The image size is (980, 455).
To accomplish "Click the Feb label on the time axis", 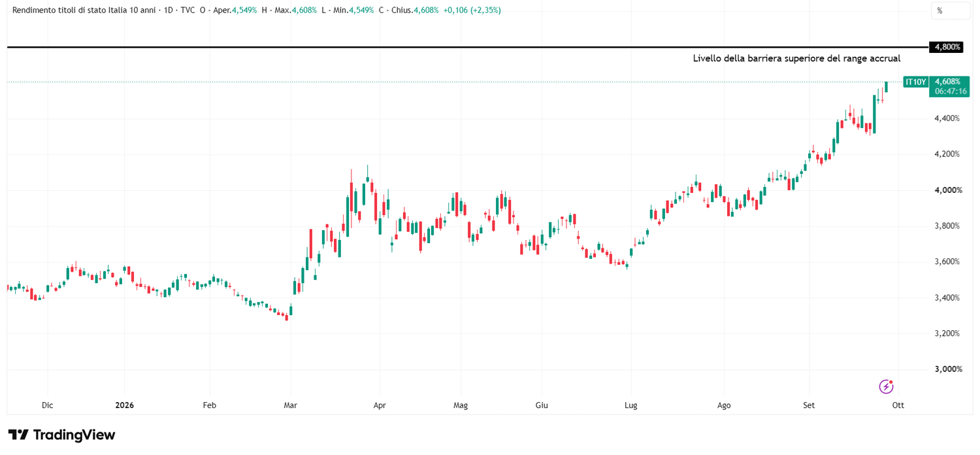I will [x=209, y=405].
